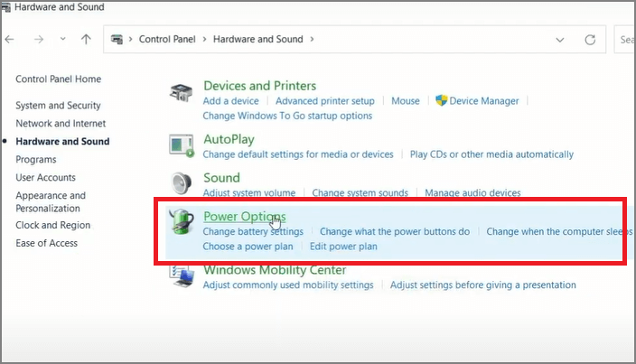Click the Power Options battery icon
The height and width of the screenshot is (364, 636).
click(x=182, y=221)
